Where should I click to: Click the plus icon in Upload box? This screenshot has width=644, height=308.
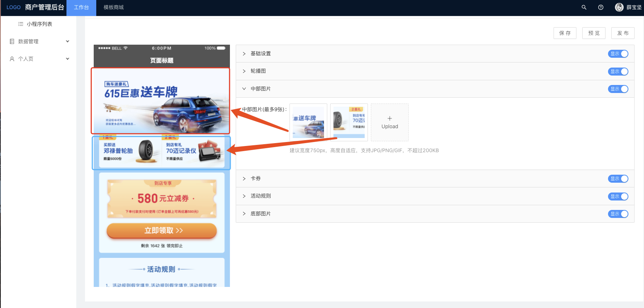[x=390, y=118]
